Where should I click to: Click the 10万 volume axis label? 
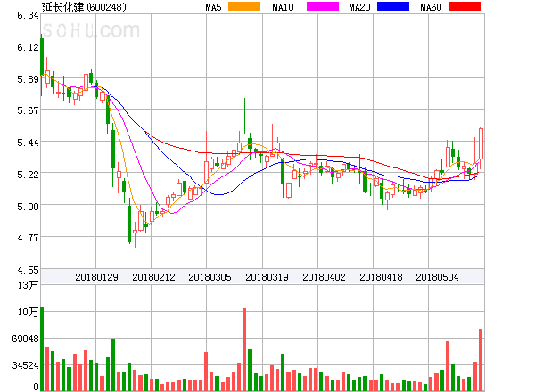pyautogui.click(x=28, y=312)
